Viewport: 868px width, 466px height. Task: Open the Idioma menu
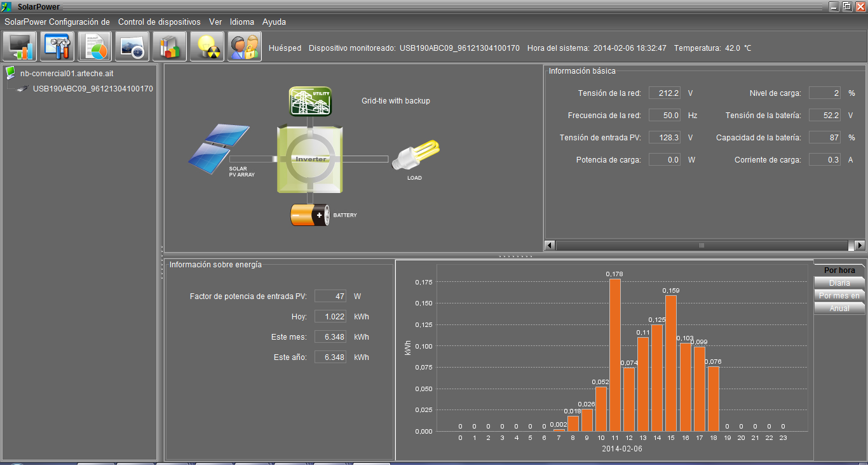pyautogui.click(x=241, y=22)
